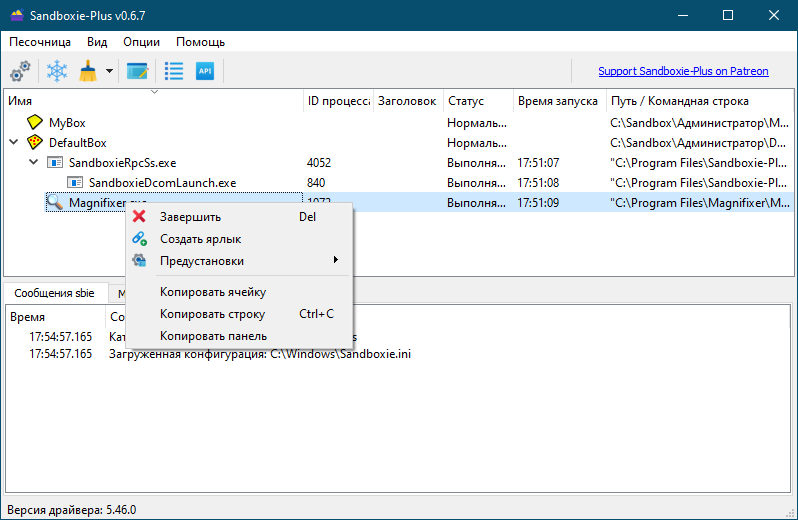Open the Песочница menu
The height and width of the screenshot is (520, 798).
point(40,42)
